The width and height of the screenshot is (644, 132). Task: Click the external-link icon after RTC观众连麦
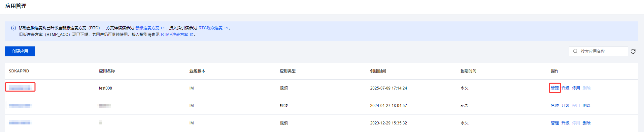(226, 28)
